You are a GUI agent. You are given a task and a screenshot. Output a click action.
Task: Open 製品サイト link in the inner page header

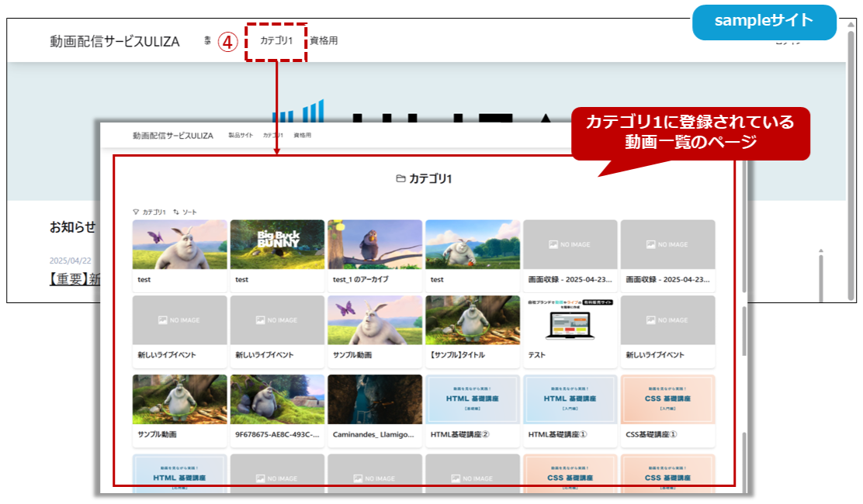tap(240, 135)
